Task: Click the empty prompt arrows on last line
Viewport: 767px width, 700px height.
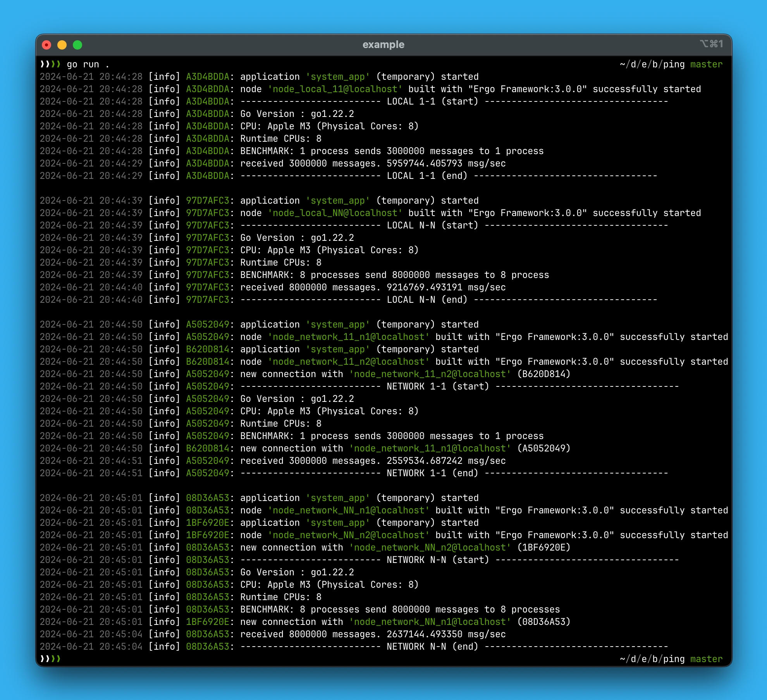Action: point(50,659)
